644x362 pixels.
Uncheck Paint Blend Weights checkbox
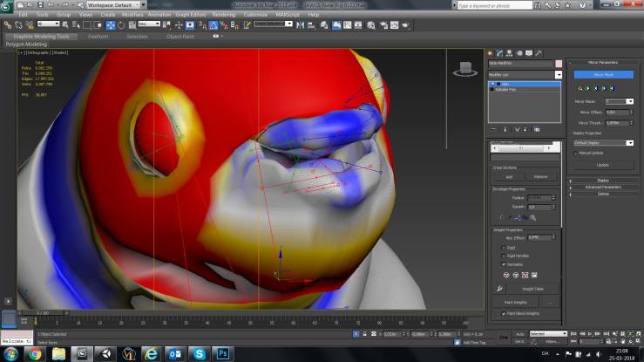[x=504, y=313]
